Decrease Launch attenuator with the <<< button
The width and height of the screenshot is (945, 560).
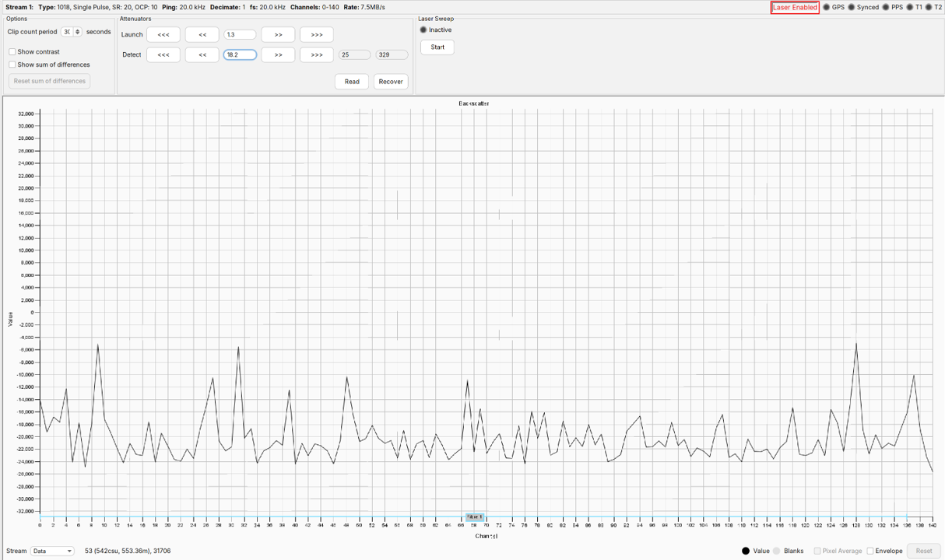[163, 34]
